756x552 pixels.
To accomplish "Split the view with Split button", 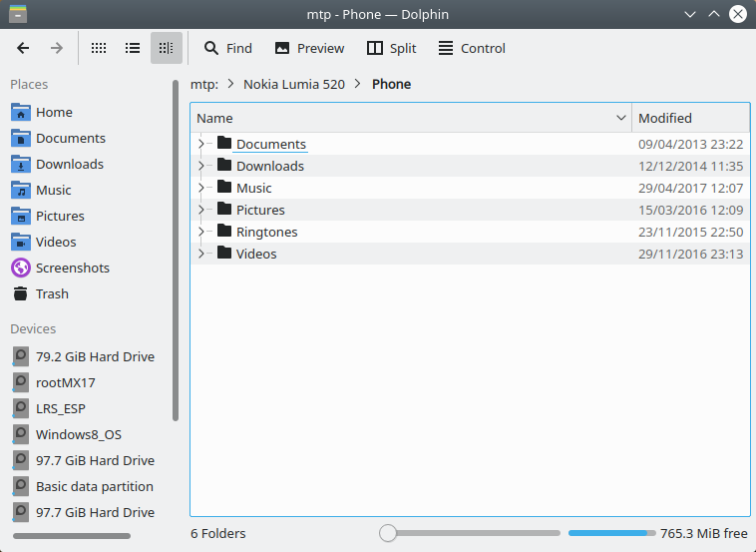I will point(391,48).
